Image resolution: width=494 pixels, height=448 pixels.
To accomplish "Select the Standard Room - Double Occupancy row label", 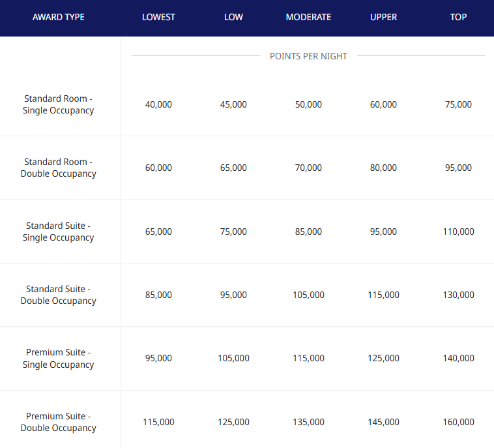I will [x=58, y=168].
